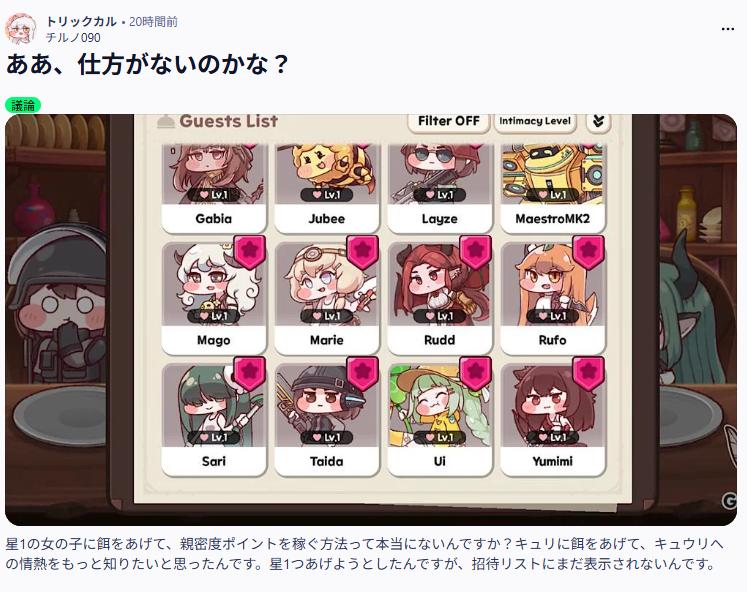The image size is (747, 592).
Task: Select the Ui guest card
Action: 439,419
